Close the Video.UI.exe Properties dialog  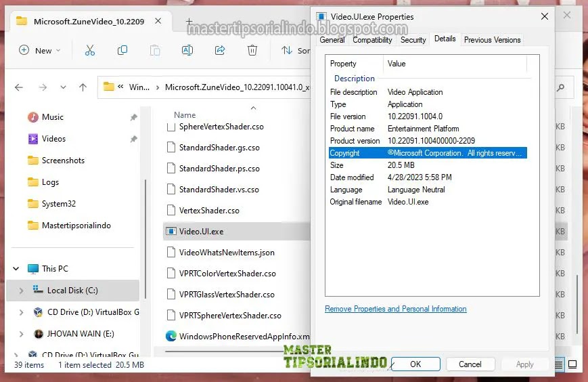[545, 16]
